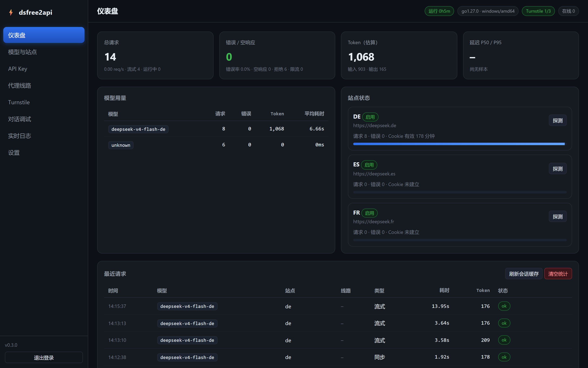
Task: Click the DE site Cookie progress bar
Action: 460,144
